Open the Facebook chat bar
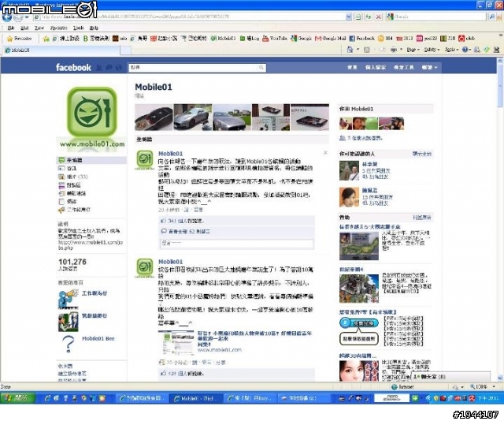504x421 pixels. pyautogui.click(x=450, y=376)
